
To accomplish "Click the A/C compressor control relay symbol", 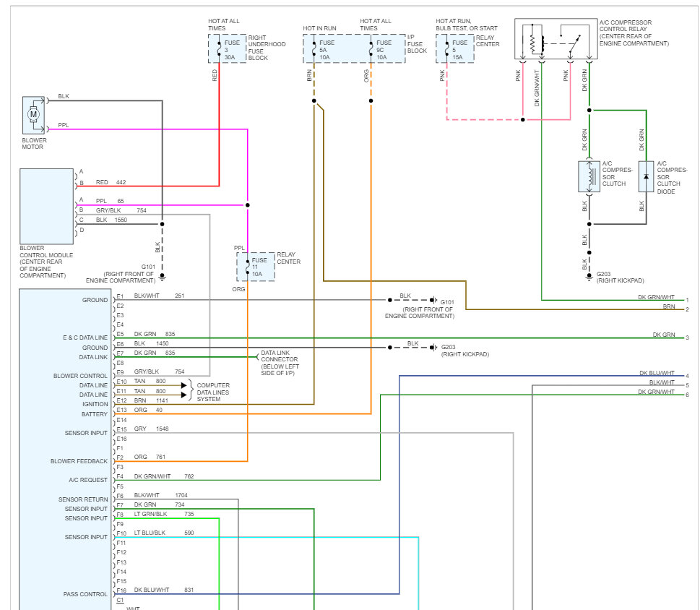I will [556, 39].
